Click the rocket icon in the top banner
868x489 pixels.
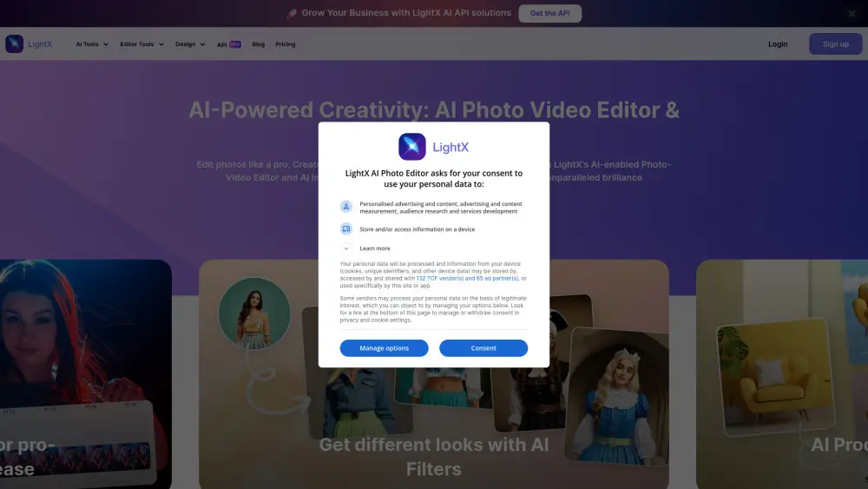[x=292, y=14]
